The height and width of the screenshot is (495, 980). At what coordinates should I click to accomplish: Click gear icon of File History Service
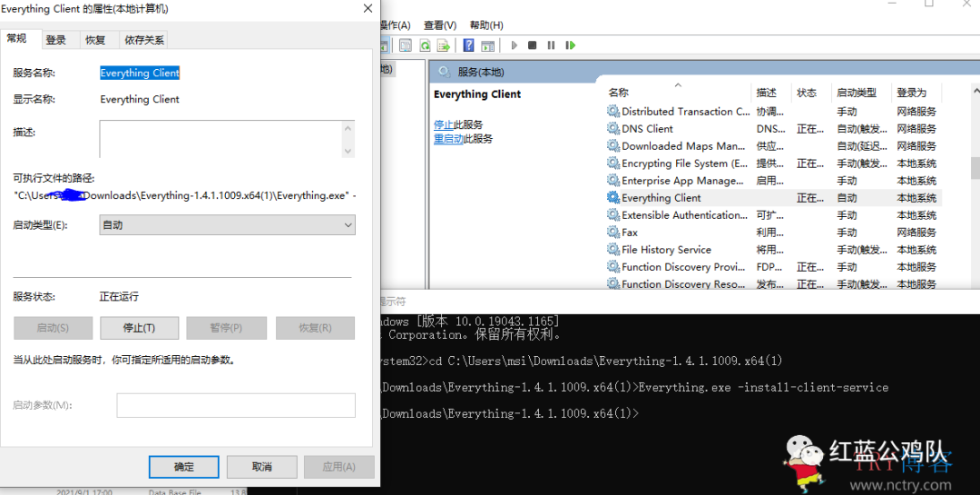[613, 249]
